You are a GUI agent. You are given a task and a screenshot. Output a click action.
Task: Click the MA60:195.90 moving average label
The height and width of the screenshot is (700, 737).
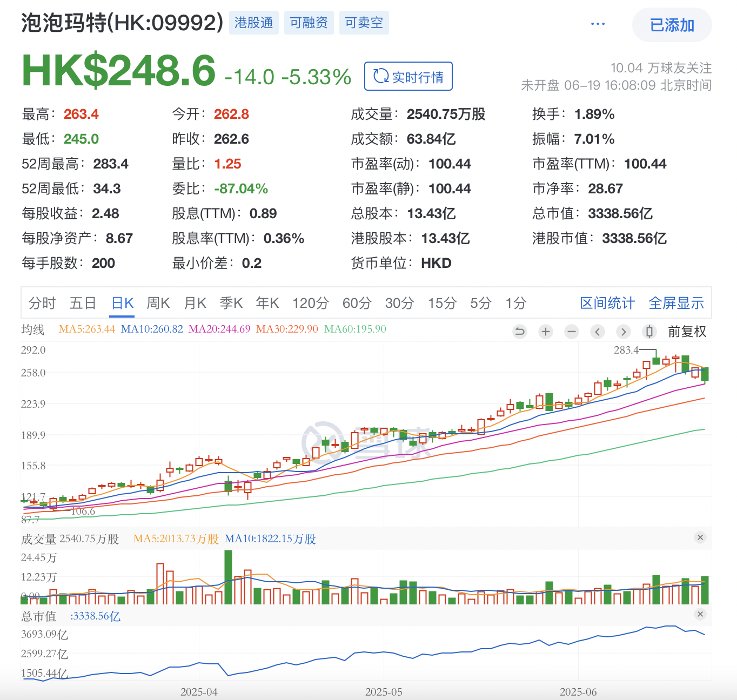click(355, 329)
